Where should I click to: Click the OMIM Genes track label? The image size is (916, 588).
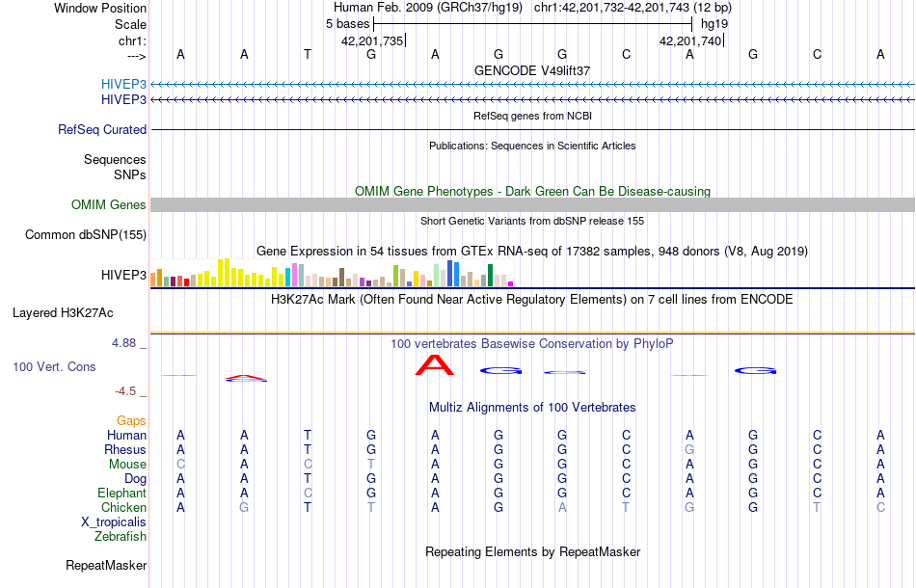tap(109, 205)
